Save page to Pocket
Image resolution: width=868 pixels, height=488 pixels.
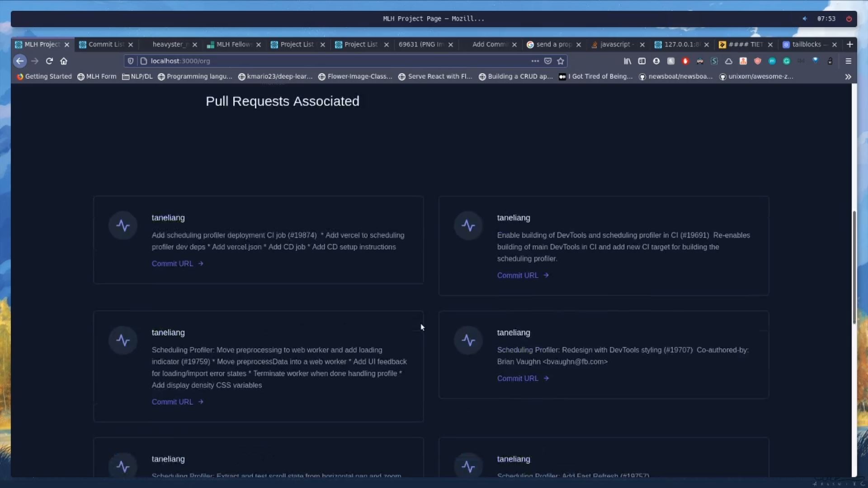coord(548,61)
